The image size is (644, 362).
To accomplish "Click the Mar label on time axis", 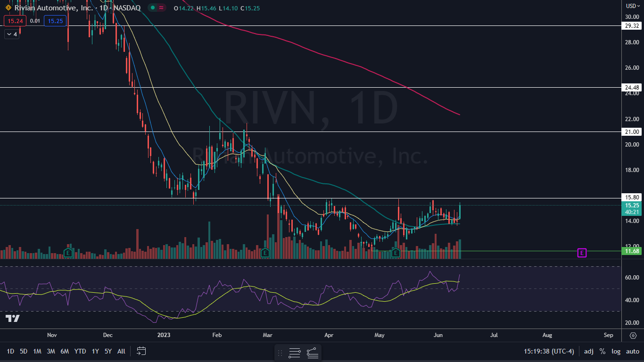I will point(267,335).
